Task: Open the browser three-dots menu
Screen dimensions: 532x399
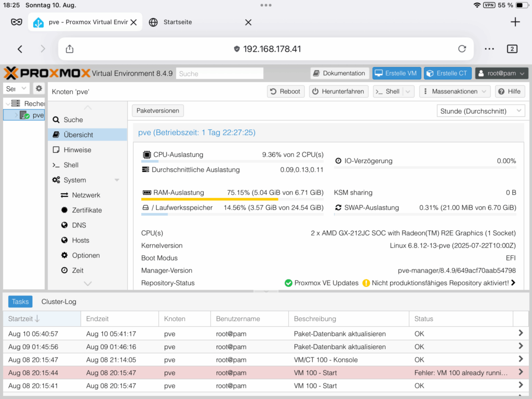Action: [489, 49]
